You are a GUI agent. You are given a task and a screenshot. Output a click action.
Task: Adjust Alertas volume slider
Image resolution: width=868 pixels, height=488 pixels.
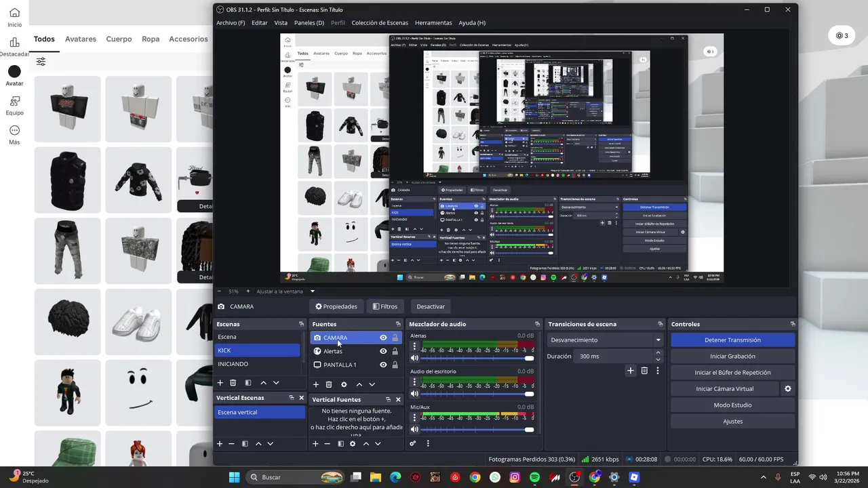(x=477, y=358)
